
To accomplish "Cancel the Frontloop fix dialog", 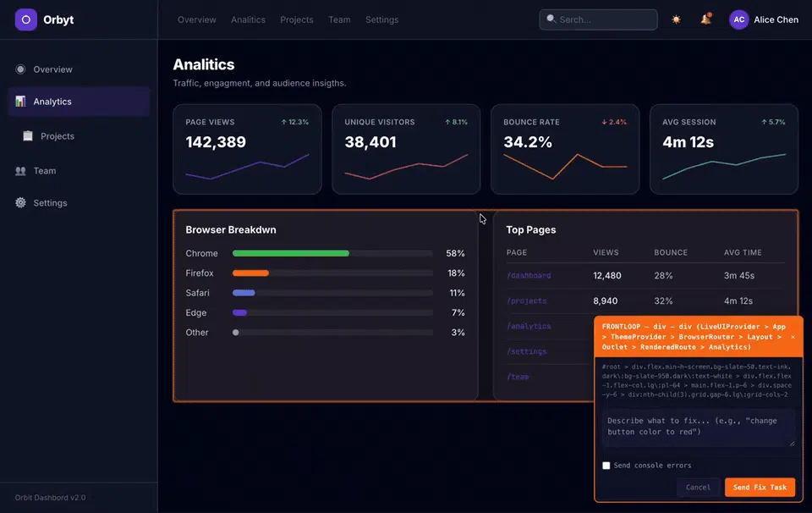I will (x=698, y=487).
